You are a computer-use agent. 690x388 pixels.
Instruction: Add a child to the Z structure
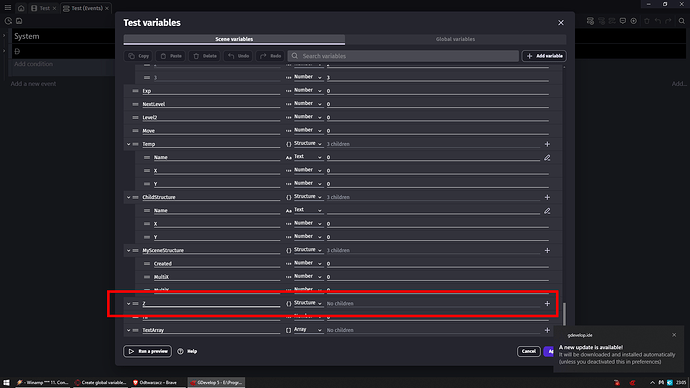pyautogui.click(x=547, y=304)
